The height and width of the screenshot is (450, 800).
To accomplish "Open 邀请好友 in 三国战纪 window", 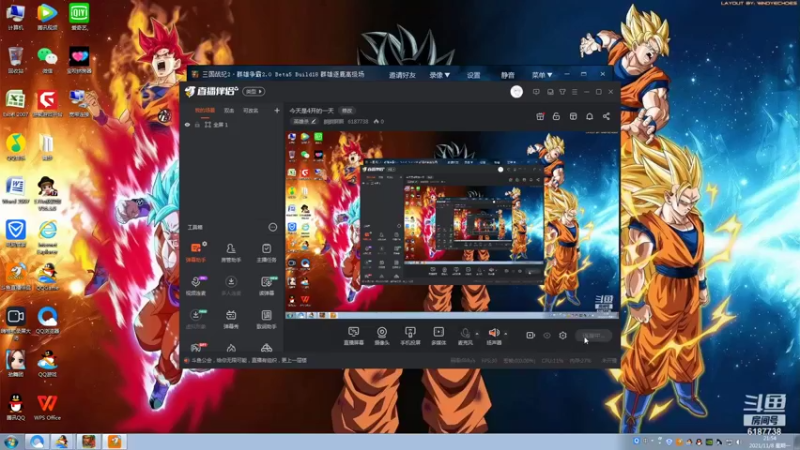I will point(402,75).
